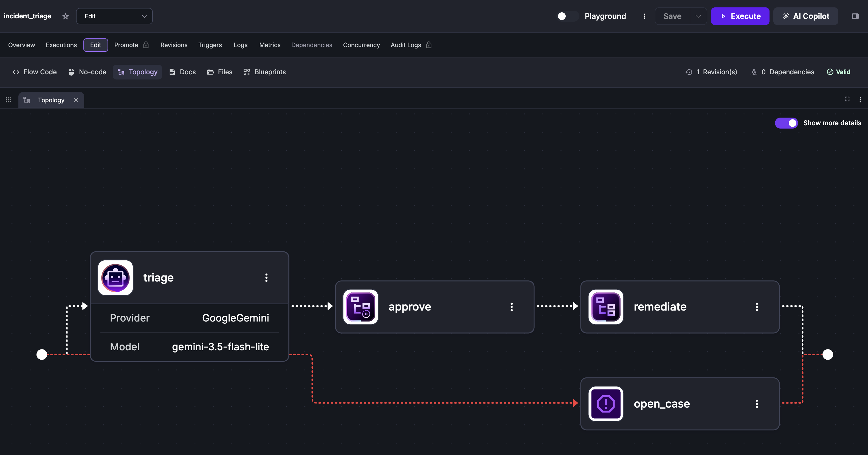Go to the Concurrency tab
This screenshot has height=455, width=868.
click(x=361, y=45)
